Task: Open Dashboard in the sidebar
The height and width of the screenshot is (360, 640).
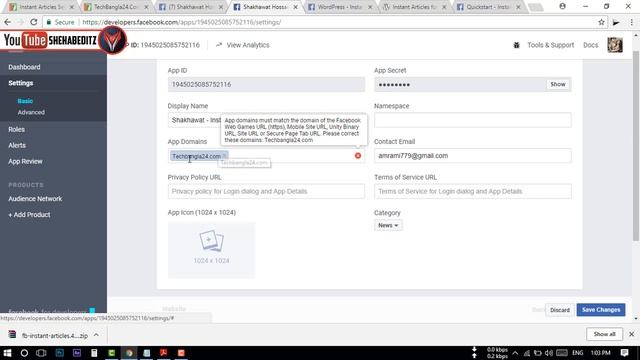Action: [x=24, y=67]
